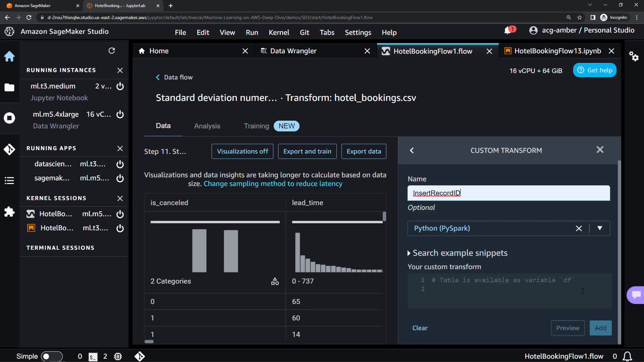Open the property inspector gears icon
This screenshot has height=362, width=644.
click(x=634, y=56)
